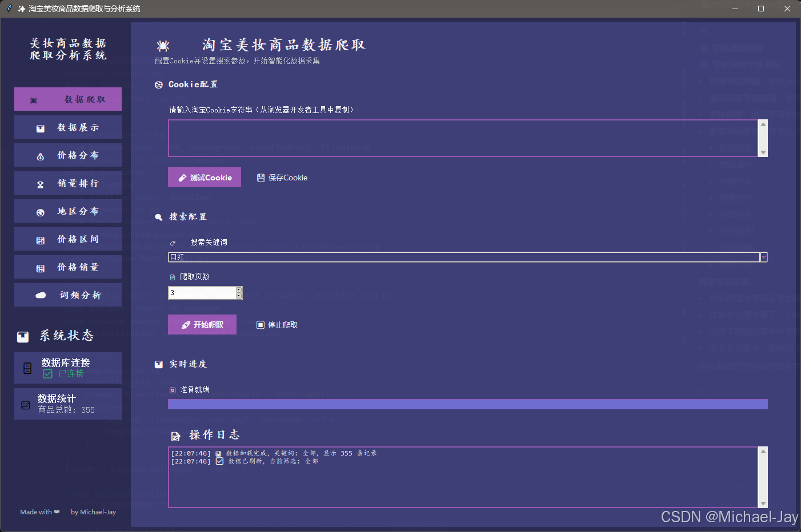Click the 商品总数: 355 text
Image resolution: width=801 pixels, height=532 pixels.
point(66,410)
